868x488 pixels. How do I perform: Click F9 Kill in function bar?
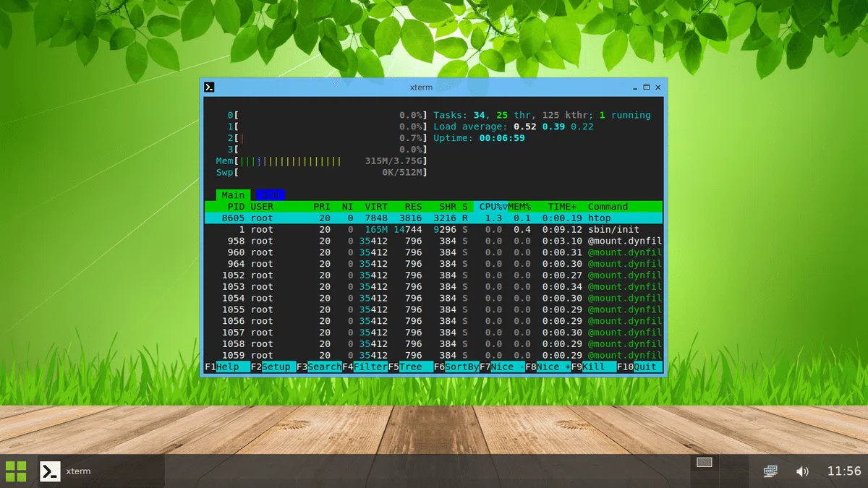594,367
